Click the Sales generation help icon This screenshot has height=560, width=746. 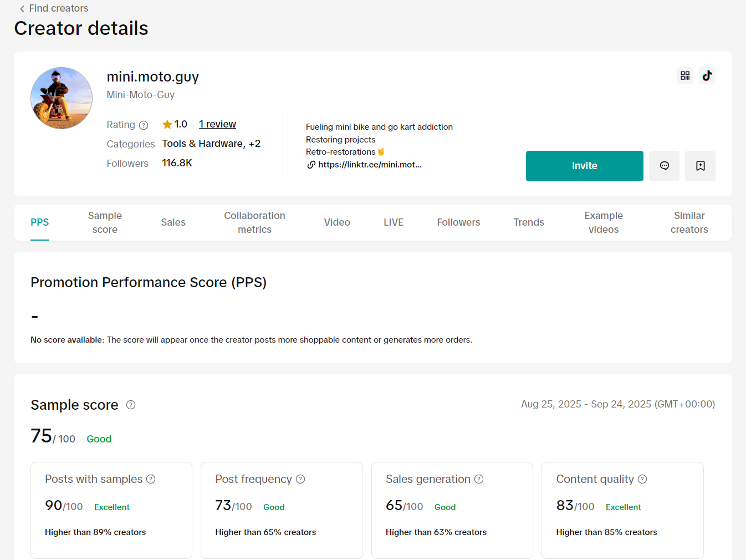pyautogui.click(x=479, y=479)
